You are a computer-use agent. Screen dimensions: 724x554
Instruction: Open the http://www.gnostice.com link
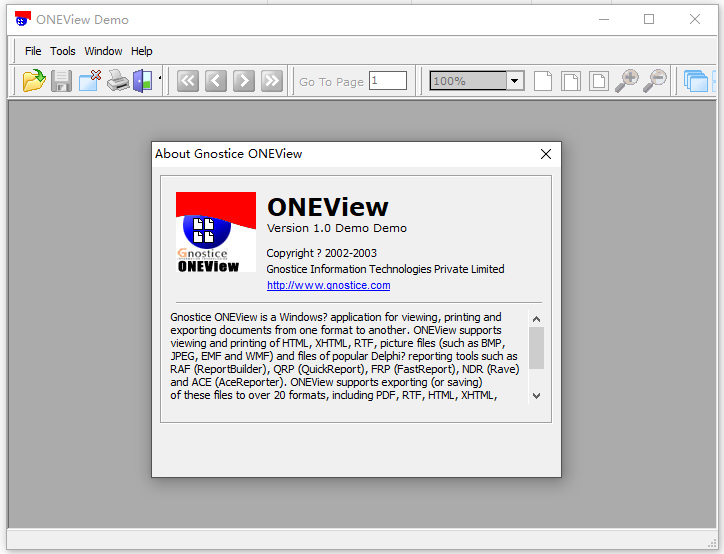click(328, 285)
